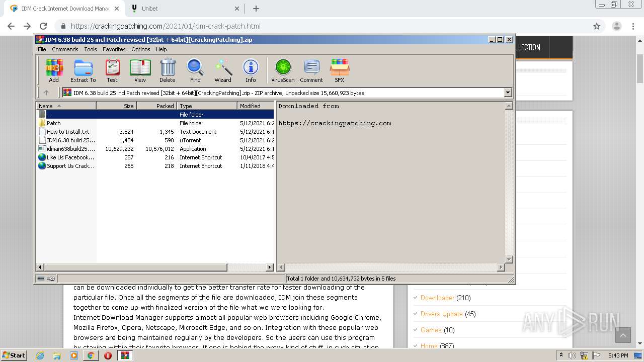
Task: Click the Games category link
Action: pyautogui.click(x=431, y=330)
